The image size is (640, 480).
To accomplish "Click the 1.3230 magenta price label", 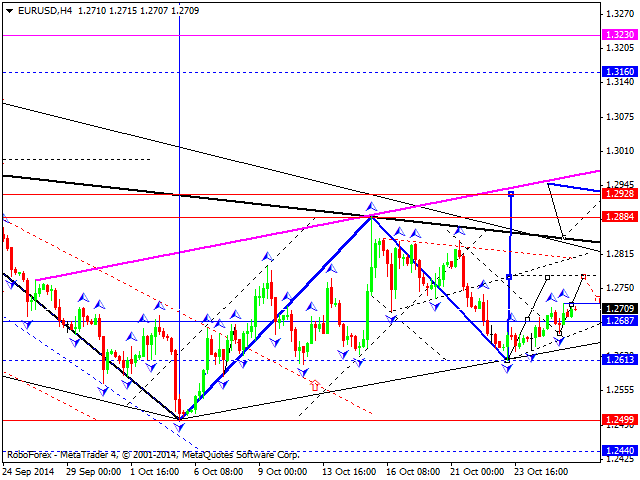I will coord(618,35).
